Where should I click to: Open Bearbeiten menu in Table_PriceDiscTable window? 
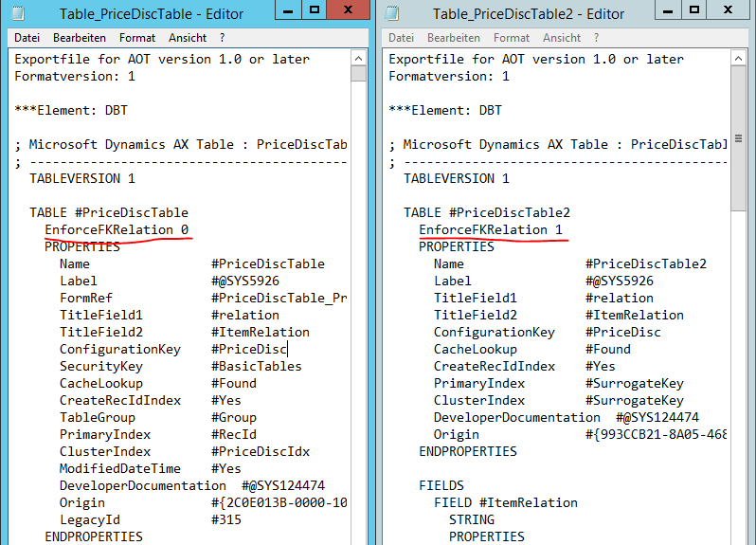click(80, 38)
